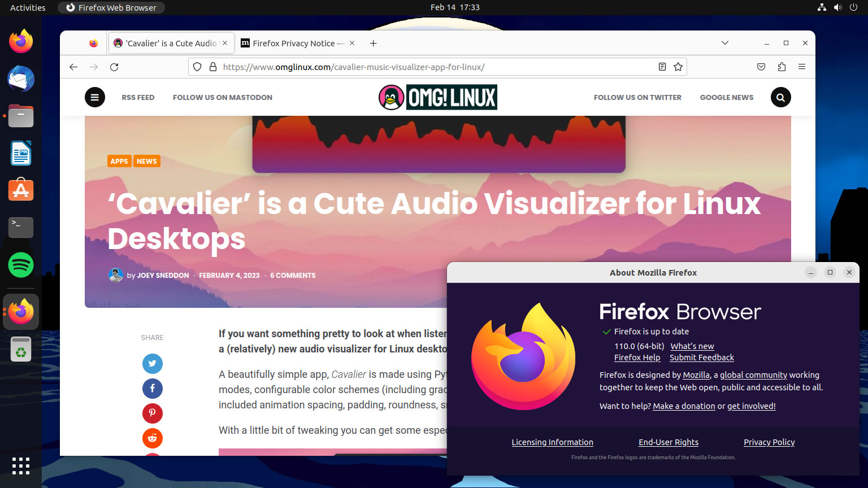Open the Firefox View pinned tab

(94, 43)
